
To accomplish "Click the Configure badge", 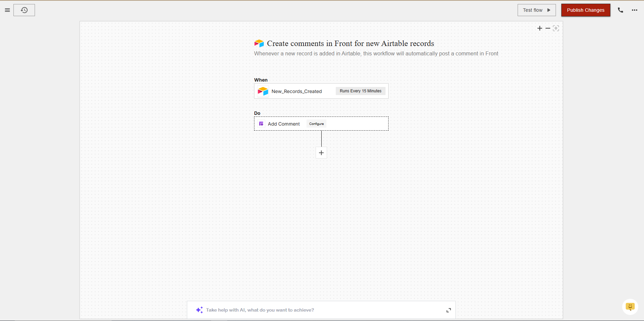I will (x=316, y=124).
